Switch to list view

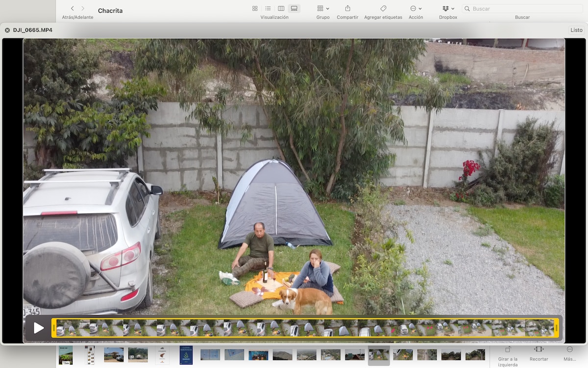(x=268, y=8)
